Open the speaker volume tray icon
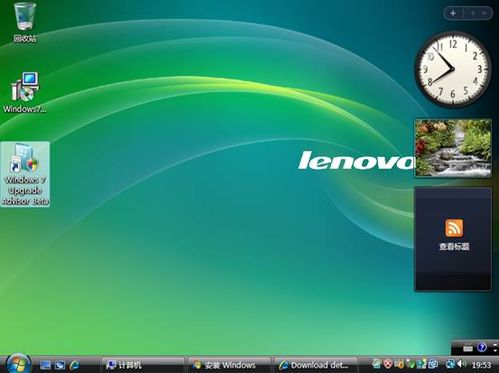This screenshot has height=373, width=499. coord(462,364)
